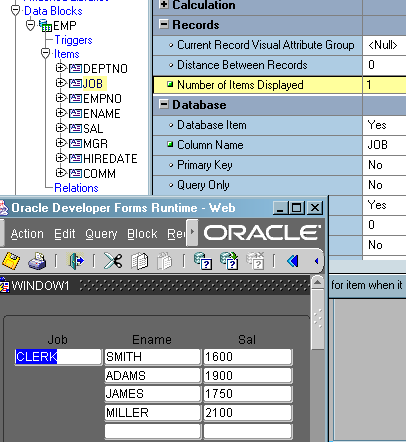406x442 pixels.
Task: Click the ENAME item icon
Action: click(75, 113)
